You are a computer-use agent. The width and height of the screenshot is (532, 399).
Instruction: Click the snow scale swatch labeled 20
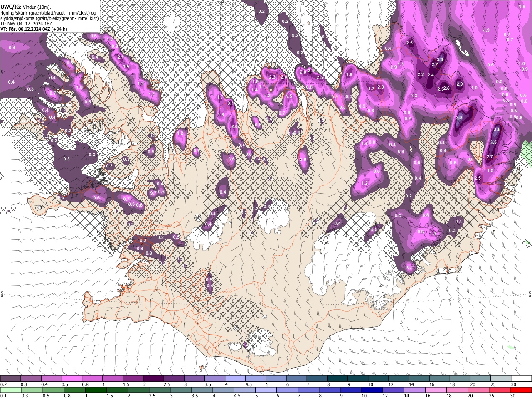coord(480,379)
